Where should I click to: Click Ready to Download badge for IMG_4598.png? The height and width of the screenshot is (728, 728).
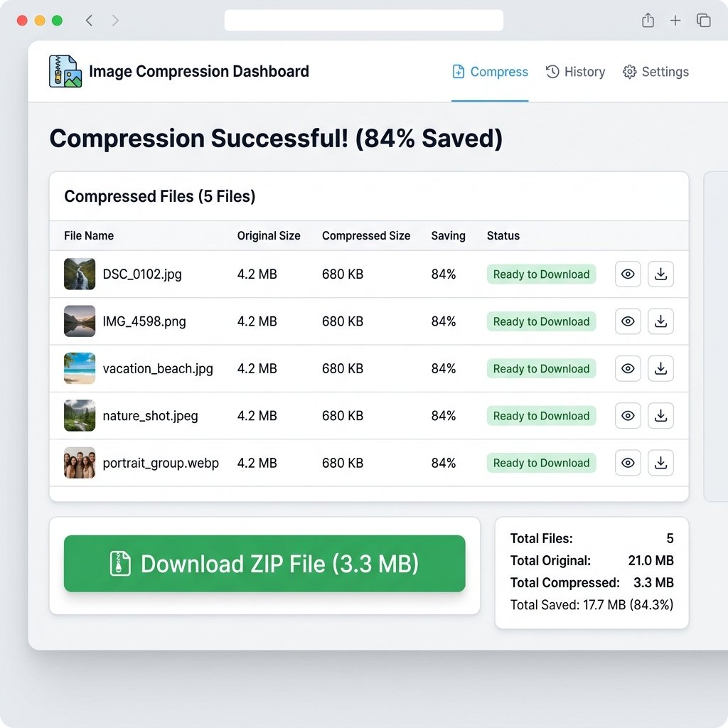(541, 321)
